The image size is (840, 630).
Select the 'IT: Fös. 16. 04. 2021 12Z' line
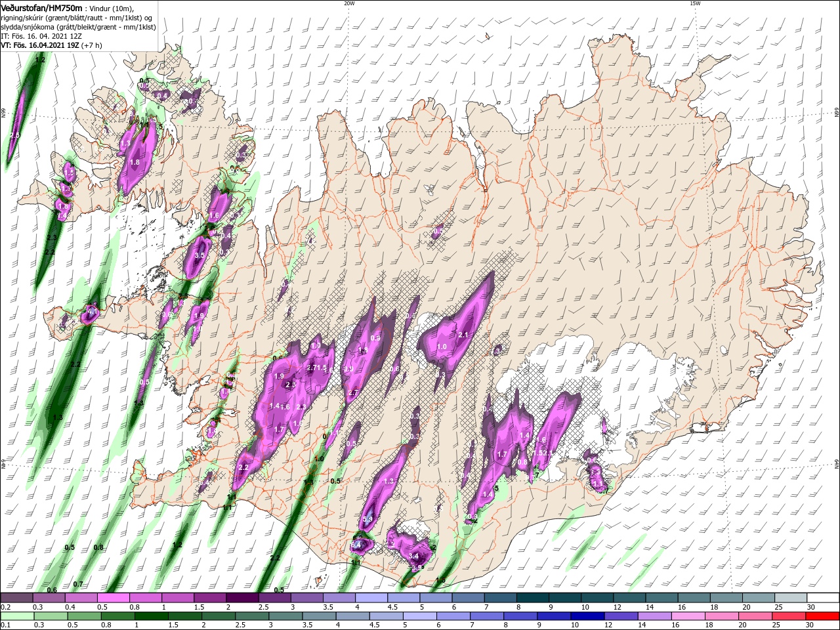43,36
